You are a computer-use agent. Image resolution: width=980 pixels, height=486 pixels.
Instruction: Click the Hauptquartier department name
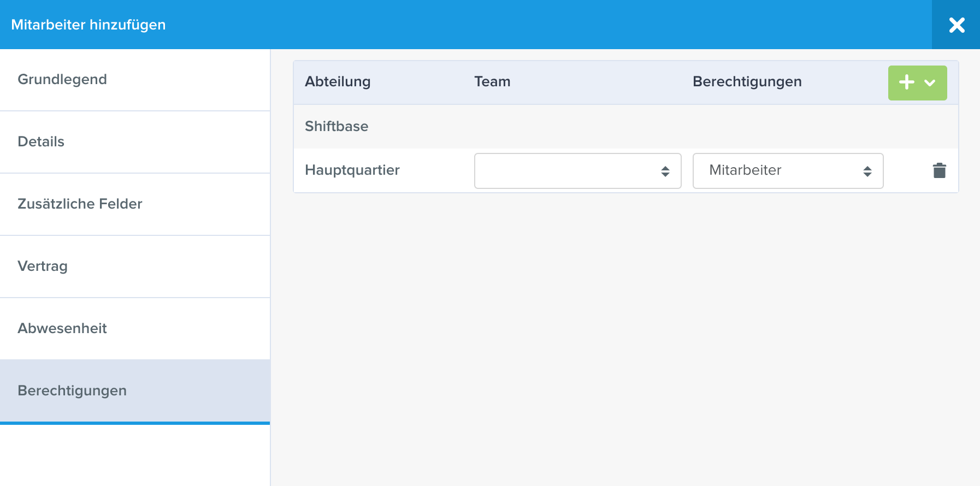tap(352, 170)
